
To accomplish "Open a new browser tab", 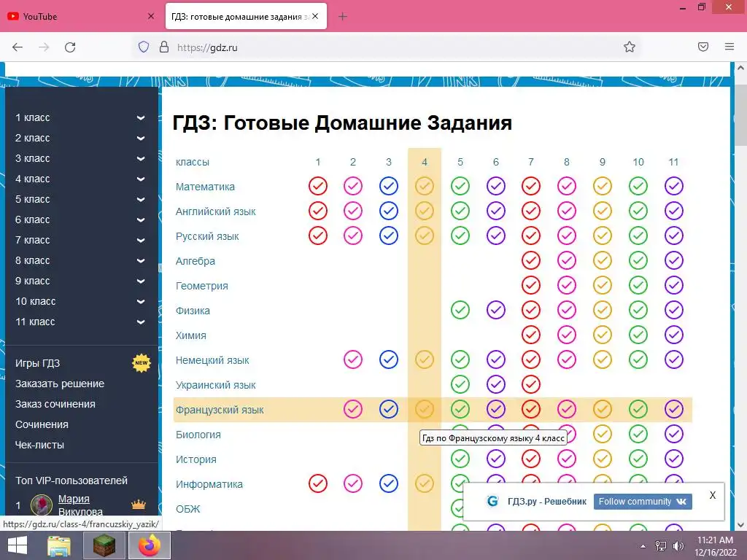I will (343, 17).
